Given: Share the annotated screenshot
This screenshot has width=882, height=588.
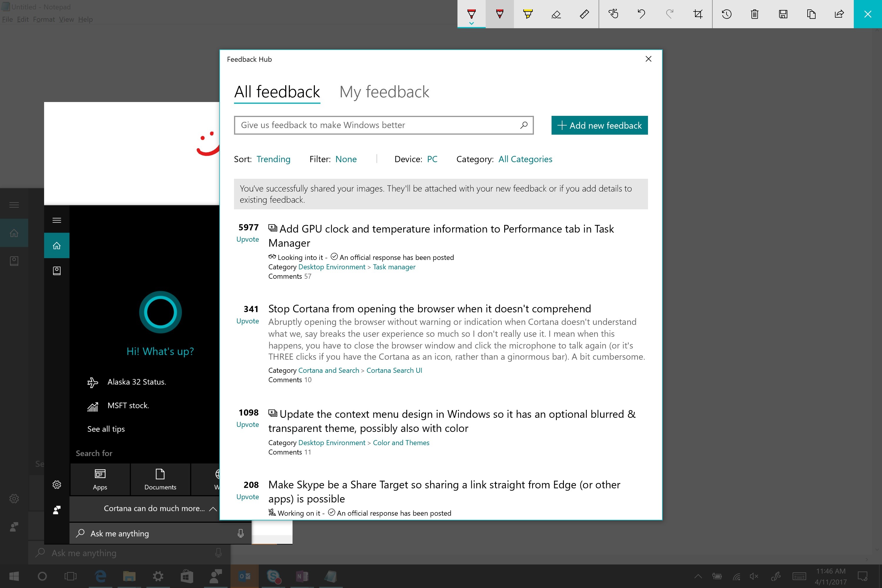Looking at the screenshot, I should [839, 14].
